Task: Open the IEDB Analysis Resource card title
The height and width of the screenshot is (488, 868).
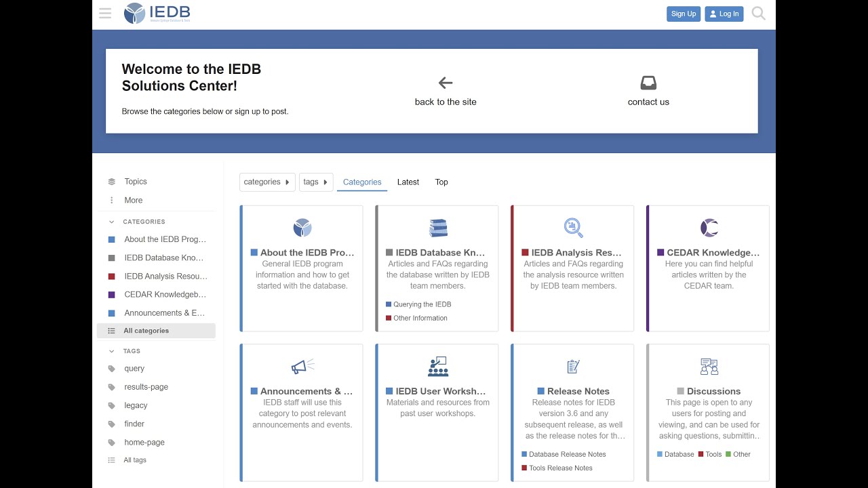Action: [572, 253]
